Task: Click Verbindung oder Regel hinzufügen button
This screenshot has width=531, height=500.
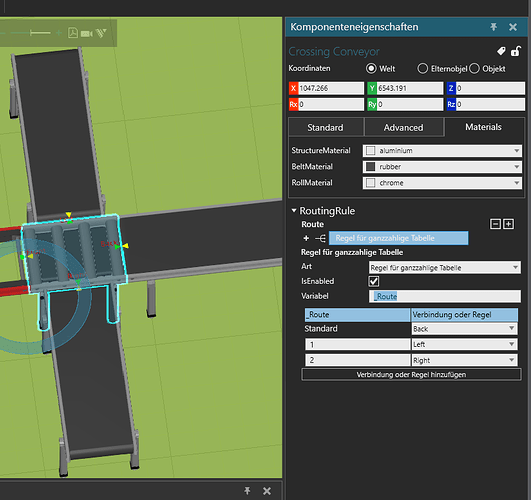Action: pos(411,375)
